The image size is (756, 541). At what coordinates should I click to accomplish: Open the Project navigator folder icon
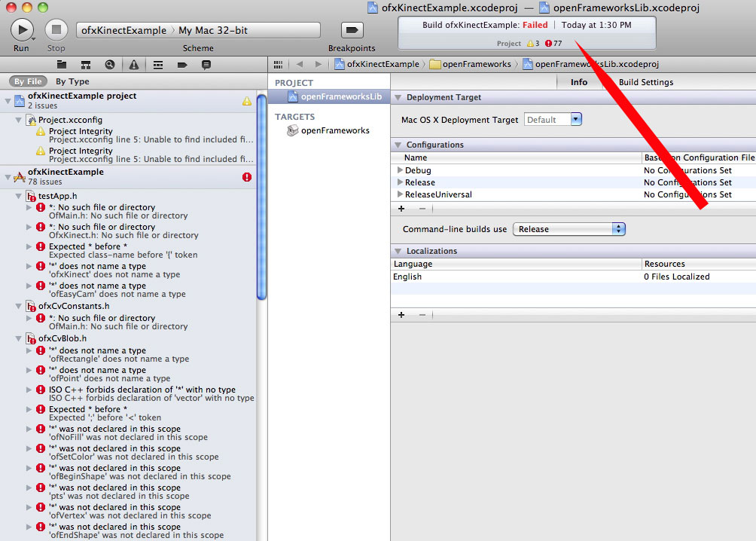click(x=62, y=65)
